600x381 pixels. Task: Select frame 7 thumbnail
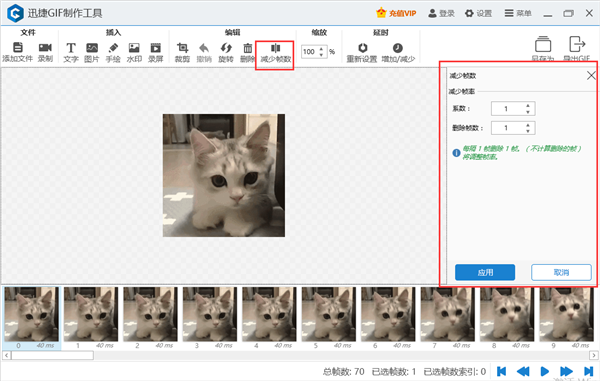[448, 314]
